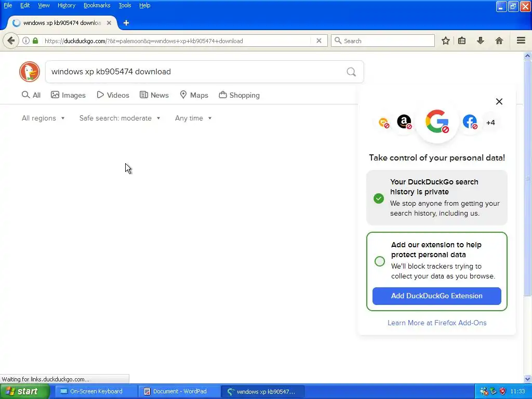Image resolution: width=532 pixels, height=399 pixels.
Task: Click the taskbar clock showing 11:33
Action: click(518, 391)
